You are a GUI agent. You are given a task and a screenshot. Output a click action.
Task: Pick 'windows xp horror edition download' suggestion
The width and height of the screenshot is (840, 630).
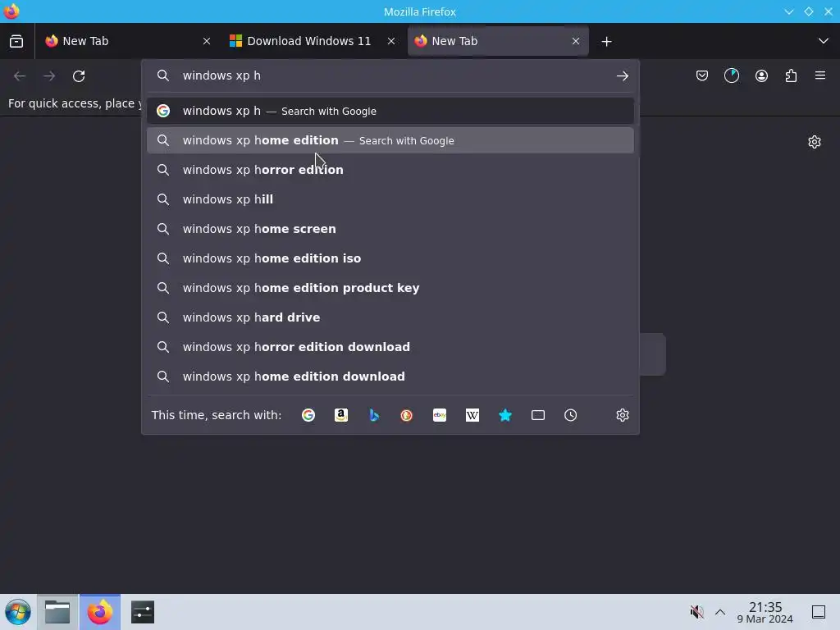(x=390, y=347)
